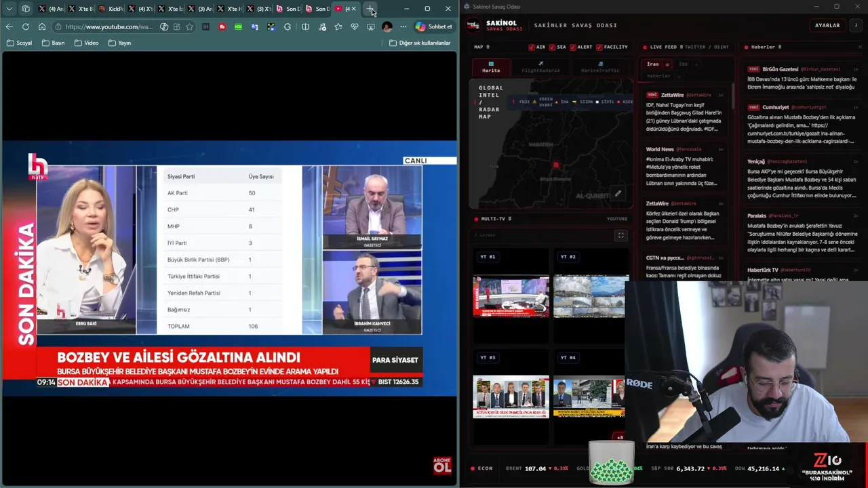The image size is (868, 488).
Task: Select the İran live feed tab
Action: pos(652,64)
